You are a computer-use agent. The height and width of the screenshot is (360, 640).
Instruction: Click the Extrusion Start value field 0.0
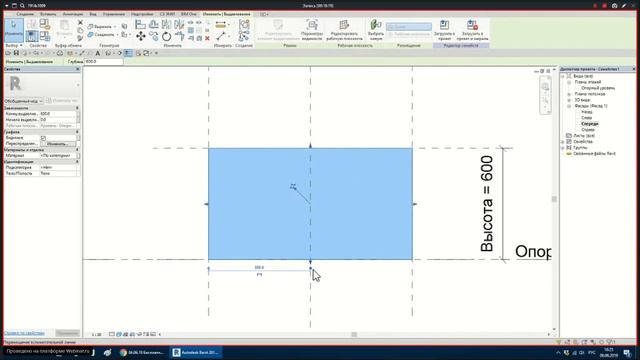coord(58,120)
